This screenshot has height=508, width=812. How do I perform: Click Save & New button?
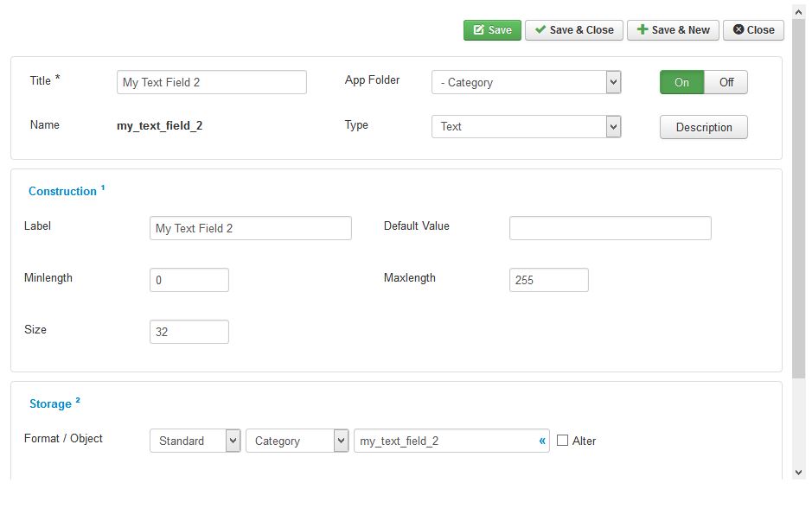point(673,30)
